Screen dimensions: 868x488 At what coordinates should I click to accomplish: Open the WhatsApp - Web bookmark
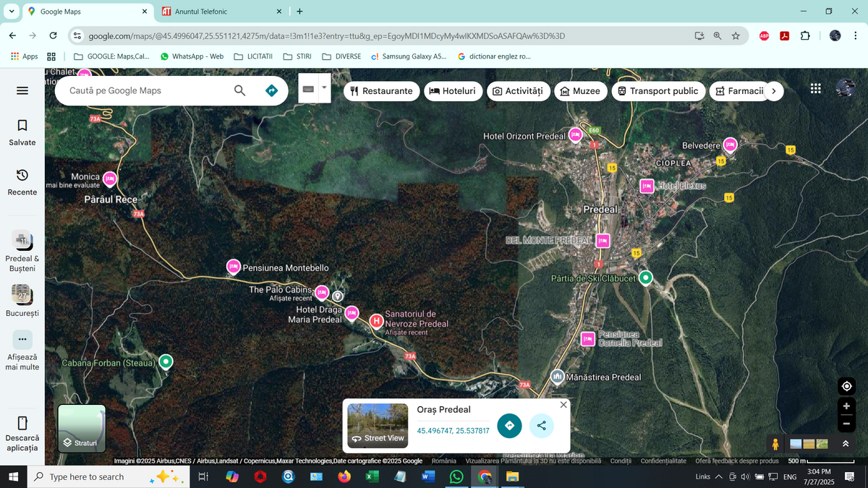click(192, 56)
